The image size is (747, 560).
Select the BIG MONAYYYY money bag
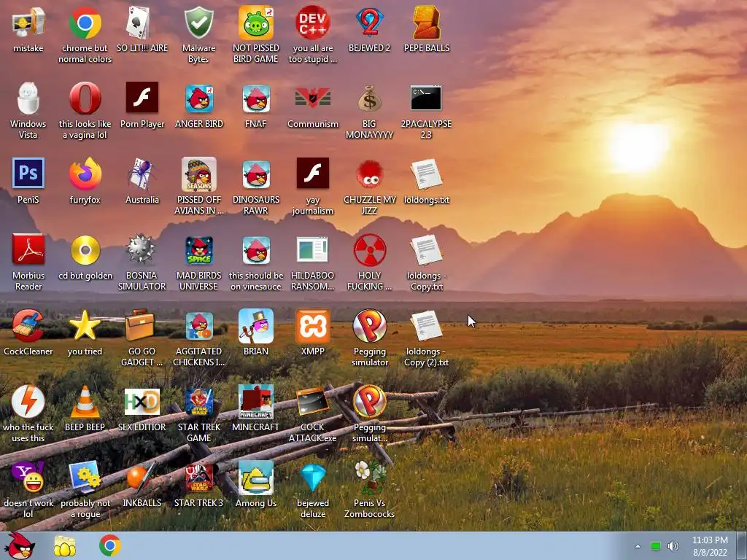[x=370, y=98]
